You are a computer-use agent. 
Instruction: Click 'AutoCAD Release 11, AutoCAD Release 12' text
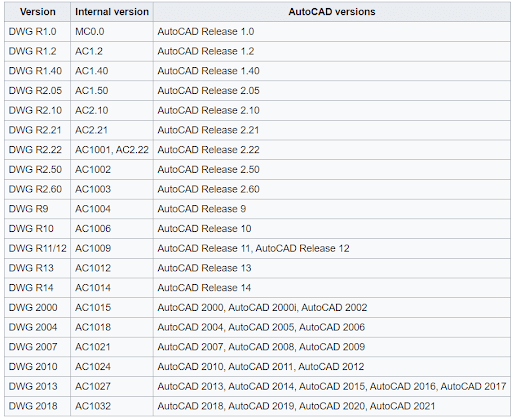(x=253, y=248)
